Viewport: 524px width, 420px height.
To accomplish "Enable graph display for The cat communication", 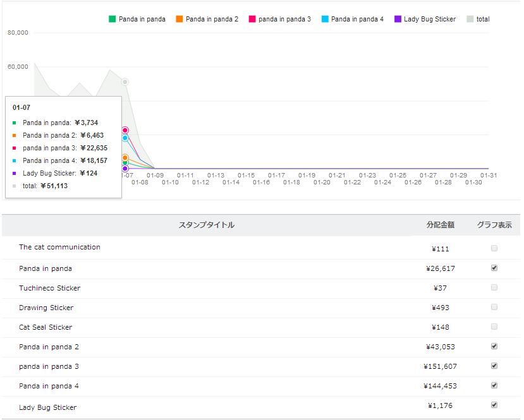I will (x=494, y=248).
